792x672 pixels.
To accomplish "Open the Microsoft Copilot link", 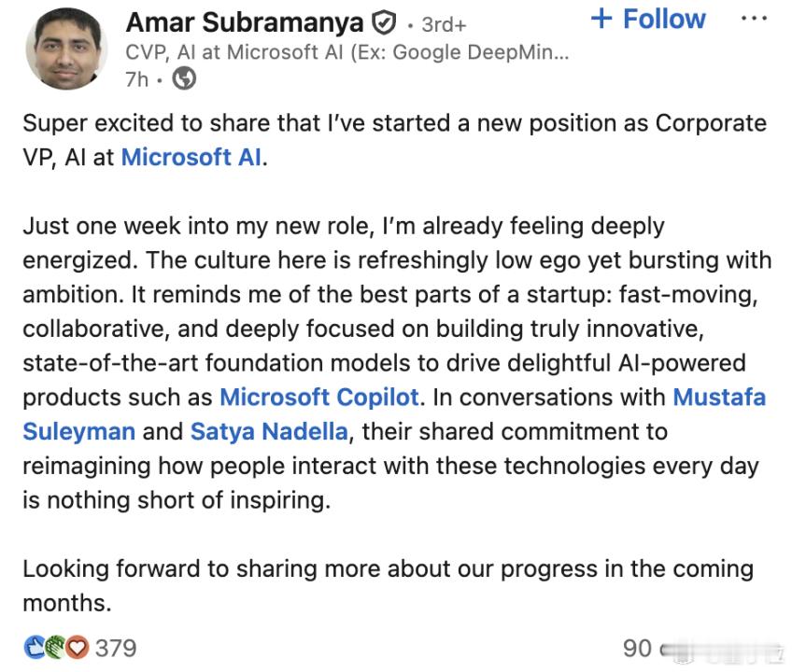I will [319, 398].
